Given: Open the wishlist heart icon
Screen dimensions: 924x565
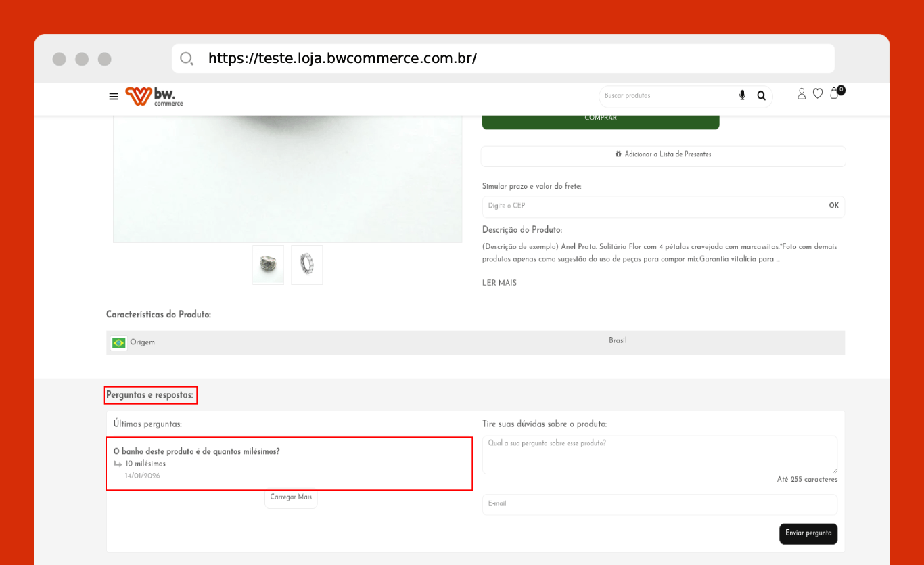Looking at the screenshot, I should (818, 94).
